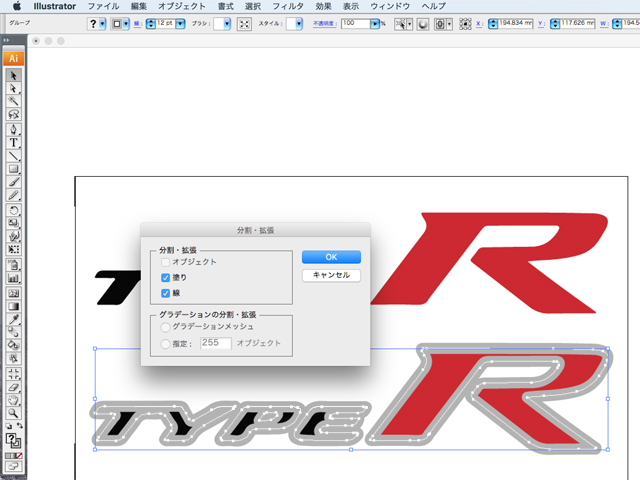
Task: Open the Apple menu
Action: 17,6
